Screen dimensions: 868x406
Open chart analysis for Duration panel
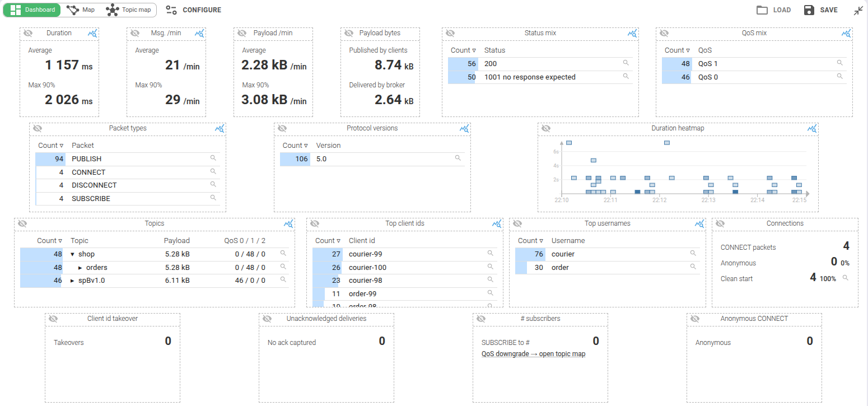(x=92, y=34)
